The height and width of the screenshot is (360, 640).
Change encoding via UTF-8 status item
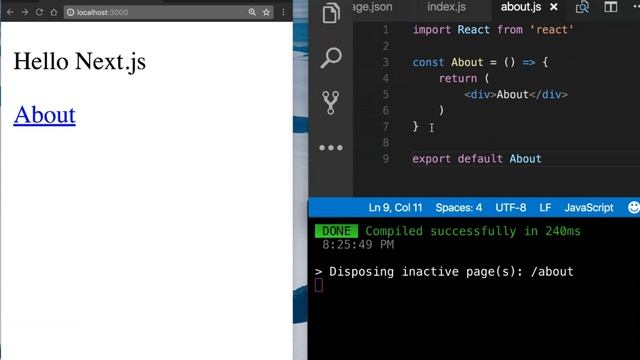pos(511,208)
